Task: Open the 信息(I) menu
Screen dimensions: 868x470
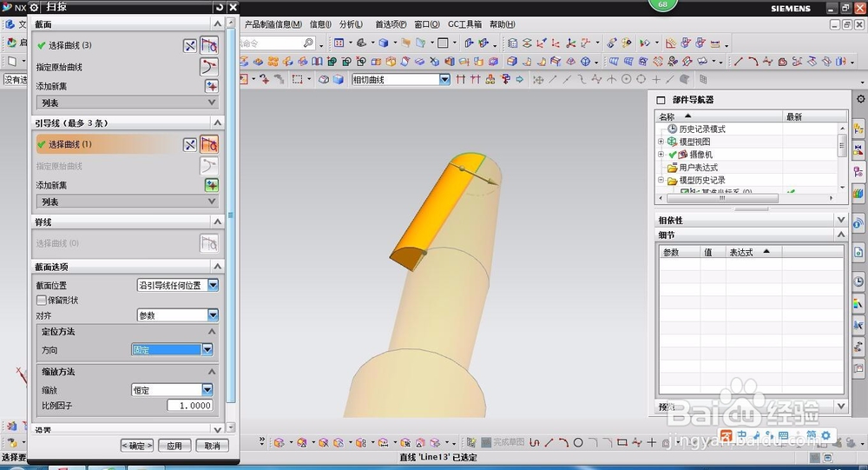Action: (320, 24)
